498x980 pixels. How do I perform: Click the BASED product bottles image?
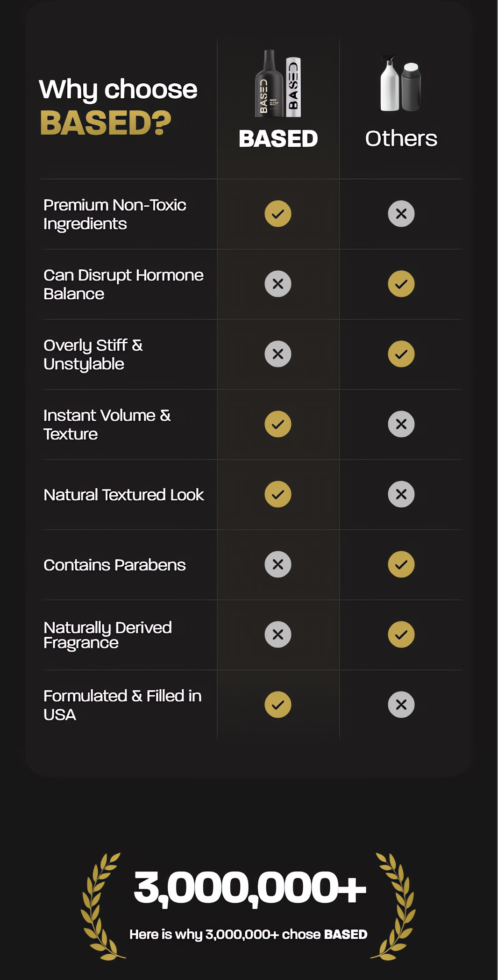[x=278, y=83]
